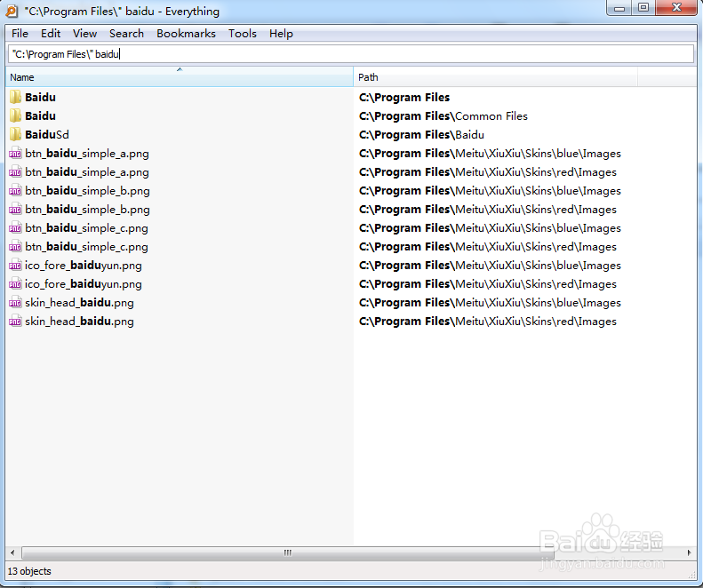Select btn_baidu_simple_a.png name in blue Images row

point(87,154)
